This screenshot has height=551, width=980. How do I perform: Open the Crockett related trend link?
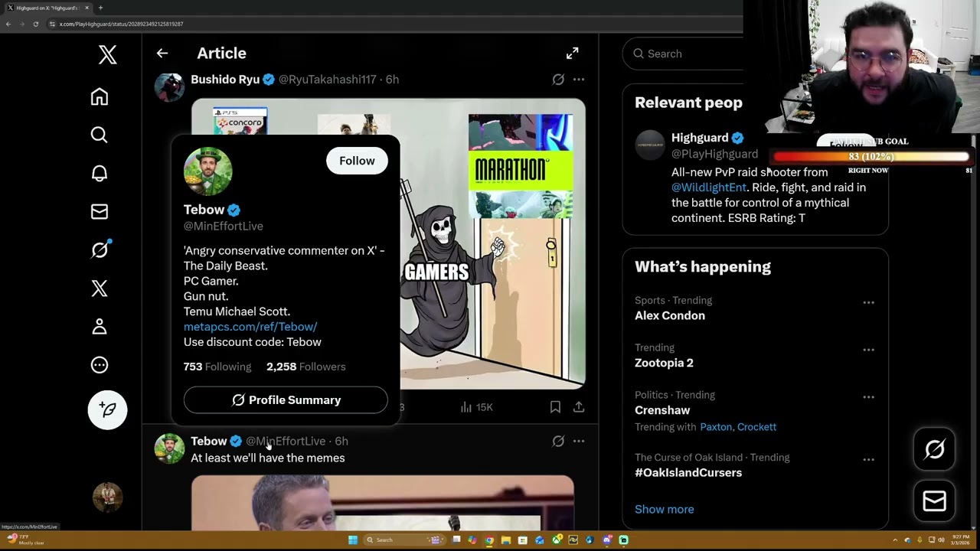[756, 427]
